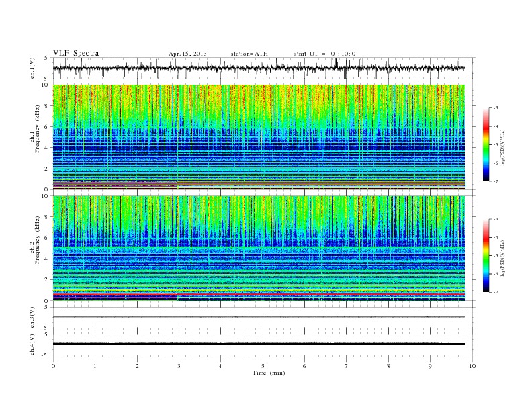Click time axis tick label "2"

pyautogui.click(x=137, y=366)
